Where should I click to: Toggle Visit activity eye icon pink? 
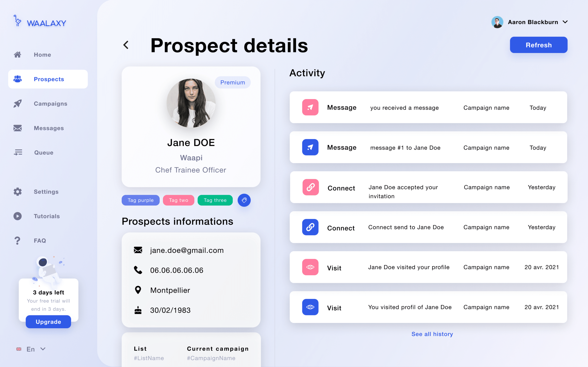[310, 267]
